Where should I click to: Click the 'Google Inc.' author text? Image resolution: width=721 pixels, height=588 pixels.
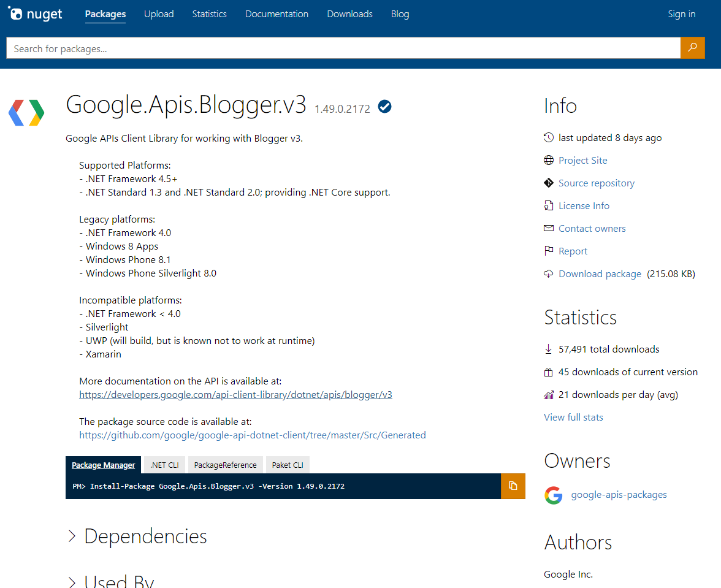pyautogui.click(x=568, y=575)
